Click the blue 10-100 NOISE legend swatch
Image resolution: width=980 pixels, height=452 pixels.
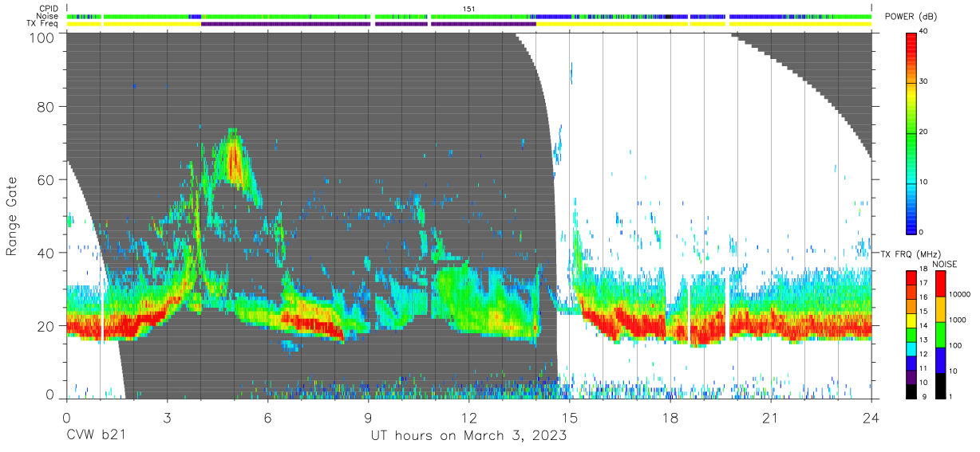(940, 360)
